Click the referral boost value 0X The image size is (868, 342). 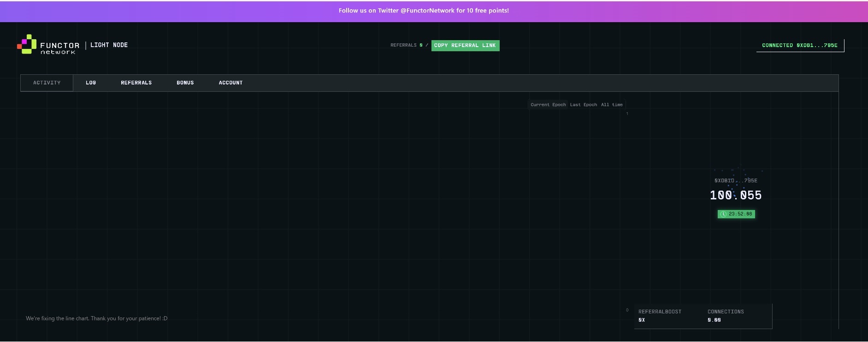pyautogui.click(x=642, y=320)
